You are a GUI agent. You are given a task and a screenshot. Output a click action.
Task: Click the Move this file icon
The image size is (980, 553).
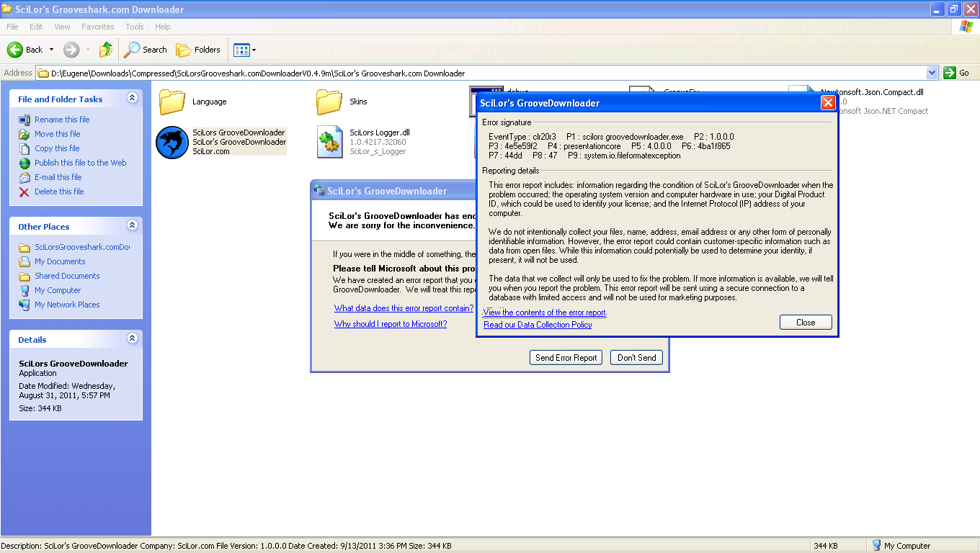[x=24, y=134]
